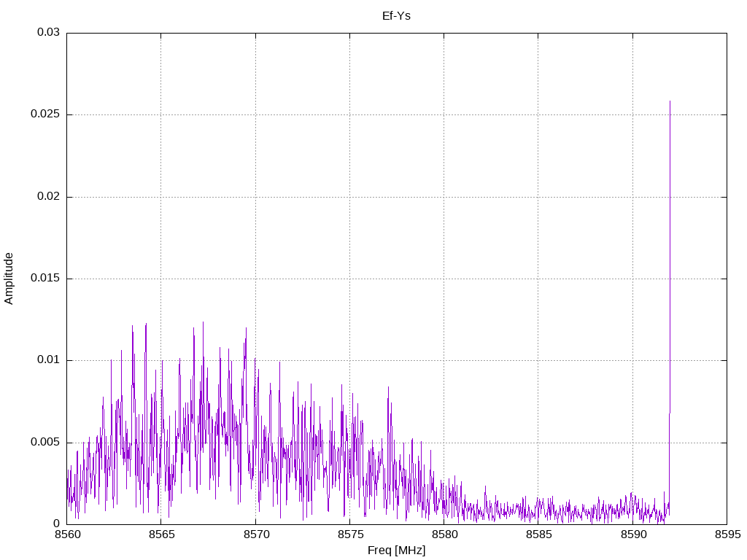Click the plot title Ef-Ys
The width and height of the screenshot is (747, 560).
coord(396,16)
